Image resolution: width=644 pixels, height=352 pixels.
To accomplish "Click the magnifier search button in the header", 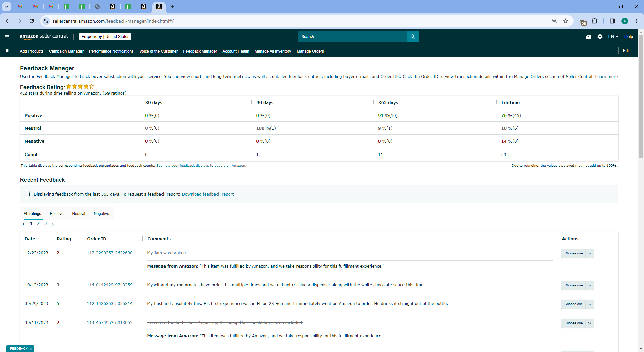I will pyautogui.click(x=413, y=37).
